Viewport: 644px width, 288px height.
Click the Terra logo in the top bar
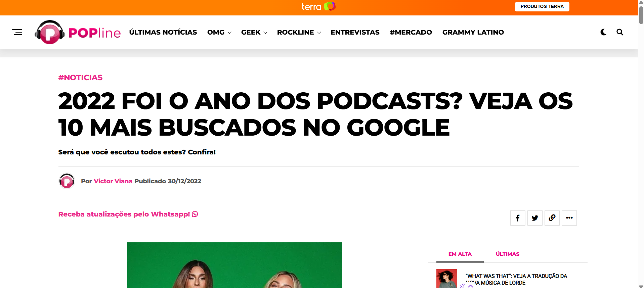318,7
